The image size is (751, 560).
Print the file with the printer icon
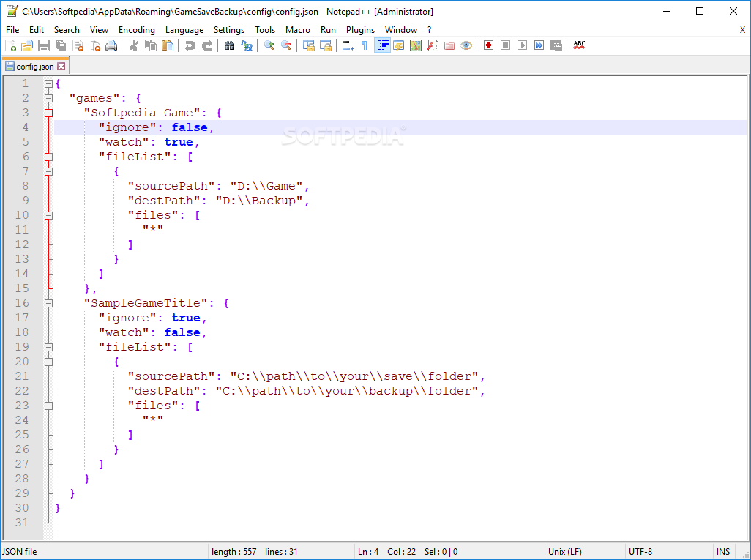pos(111,45)
